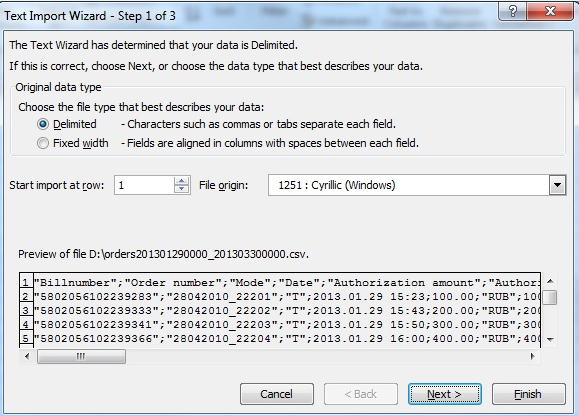Click the preview scroll up arrow

[x=550, y=282]
